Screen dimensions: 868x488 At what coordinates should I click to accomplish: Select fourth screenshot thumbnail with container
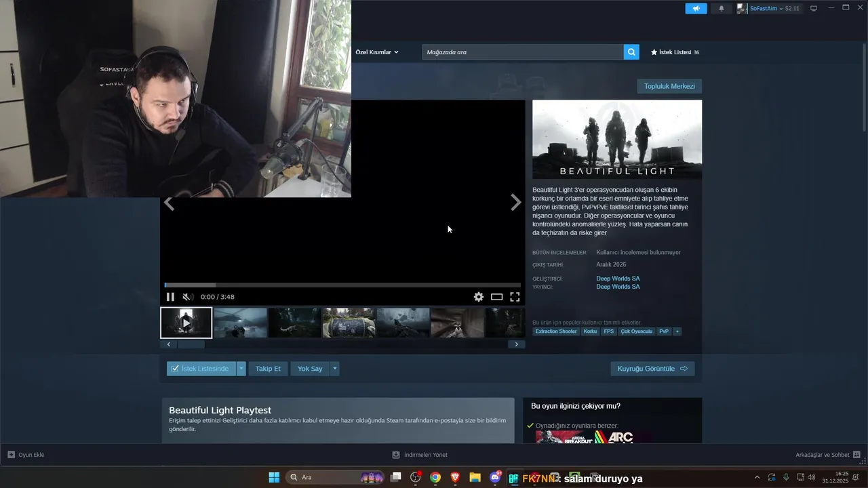(349, 323)
